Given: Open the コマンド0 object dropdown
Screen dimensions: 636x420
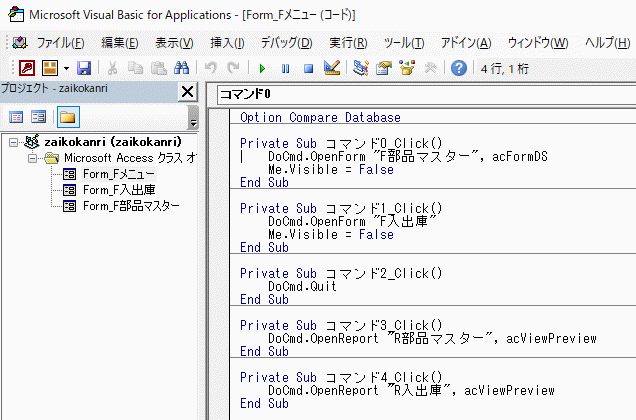Looking at the screenshot, I should (x=426, y=95).
